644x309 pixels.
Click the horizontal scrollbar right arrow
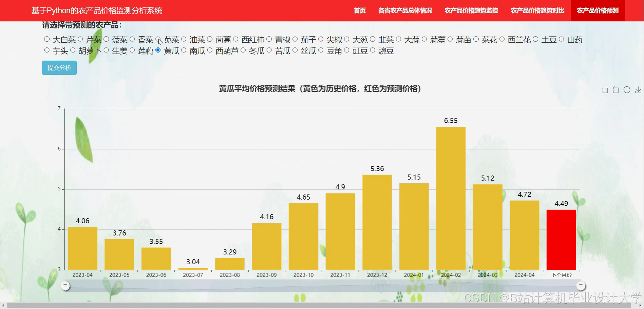click(641, 306)
